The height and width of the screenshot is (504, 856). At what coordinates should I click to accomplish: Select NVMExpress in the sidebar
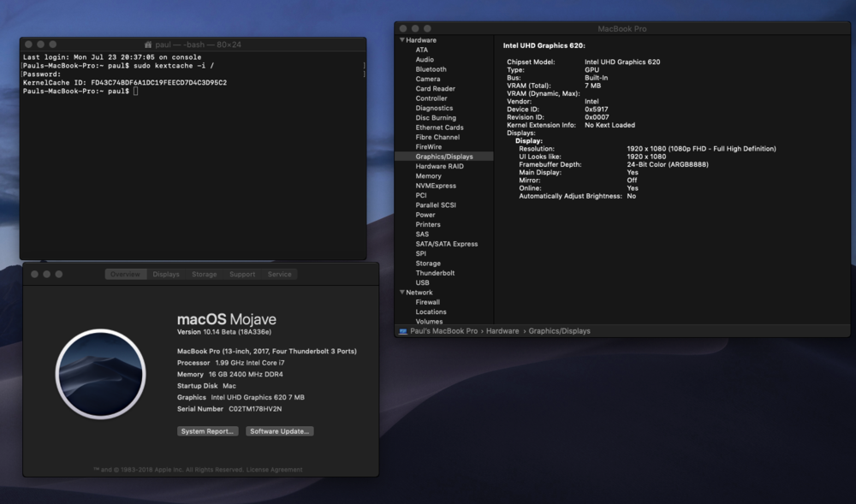(436, 186)
